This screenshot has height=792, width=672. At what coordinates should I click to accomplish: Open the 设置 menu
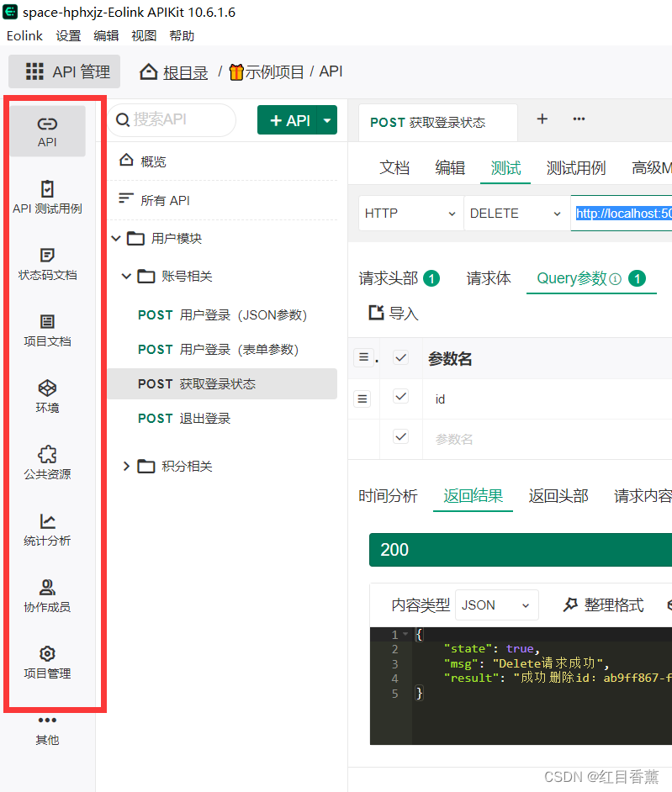coord(68,36)
